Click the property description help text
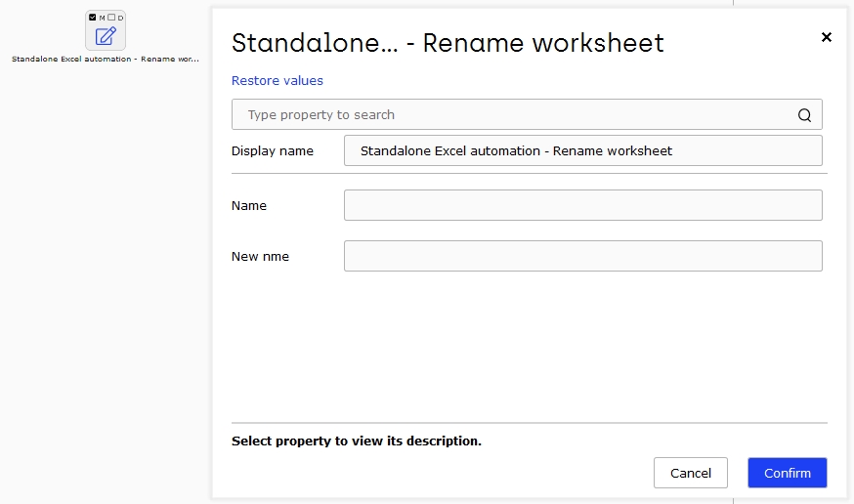The image size is (854, 504). coord(357,441)
